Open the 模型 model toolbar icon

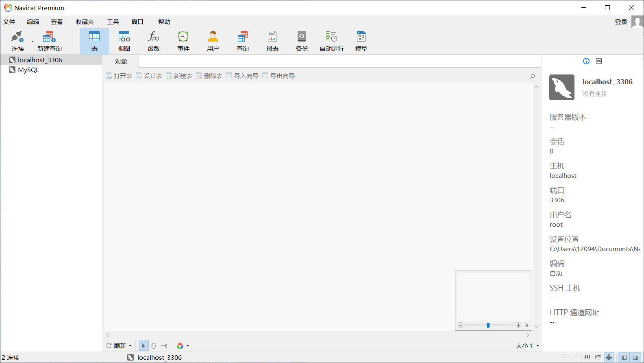(x=361, y=41)
